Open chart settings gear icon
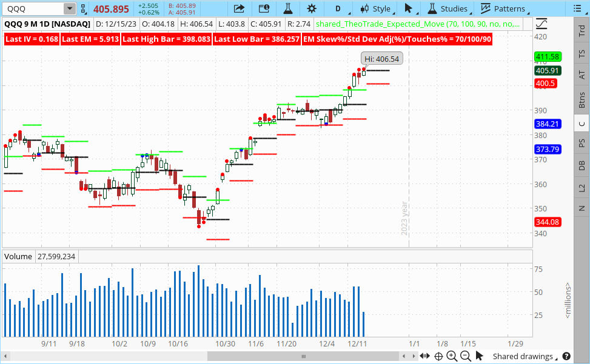Image resolution: width=590 pixels, height=364 pixels. 312,8
